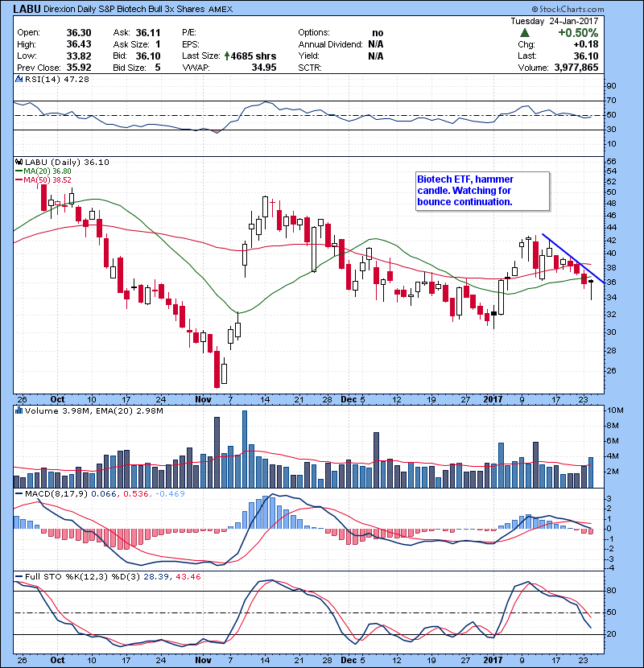Click the EPS label in quote header
This screenshot has height=668, width=644.
pos(191,44)
